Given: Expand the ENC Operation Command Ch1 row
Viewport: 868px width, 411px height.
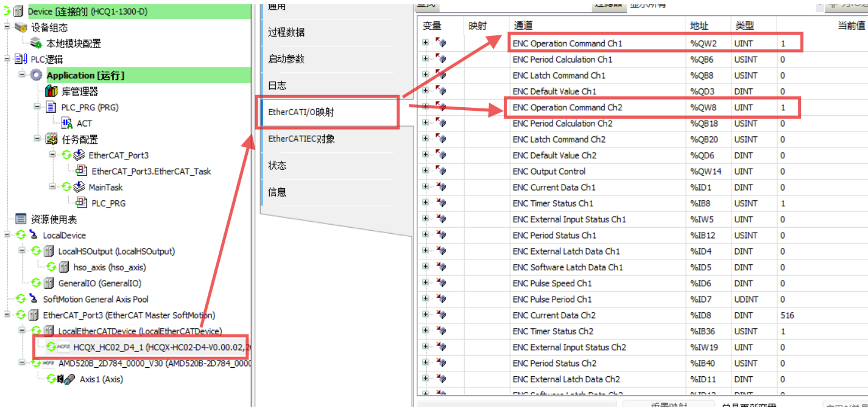Looking at the screenshot, I should (425, 43).
